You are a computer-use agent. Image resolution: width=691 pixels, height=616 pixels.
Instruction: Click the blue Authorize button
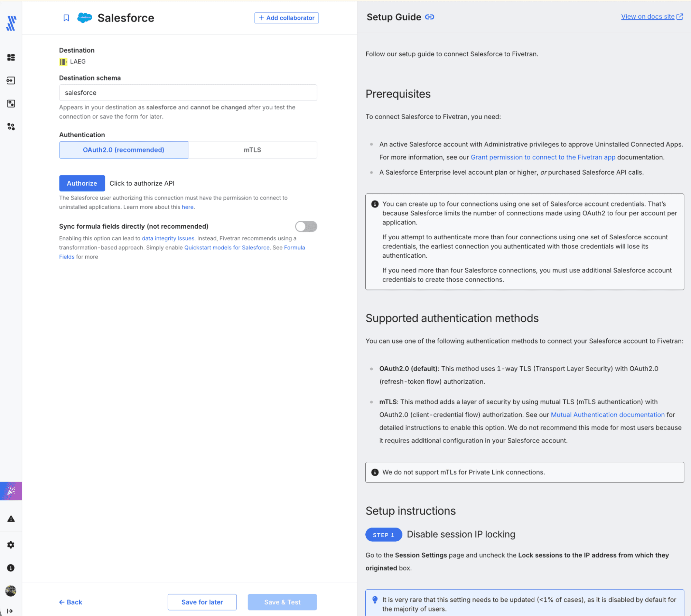[82, 183]
